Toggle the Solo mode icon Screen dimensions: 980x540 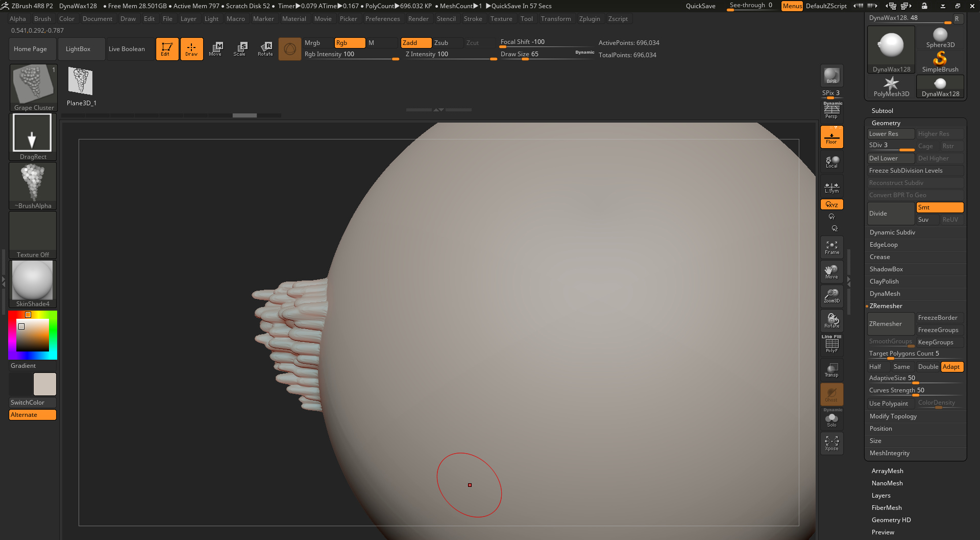(x=831, y=419)
